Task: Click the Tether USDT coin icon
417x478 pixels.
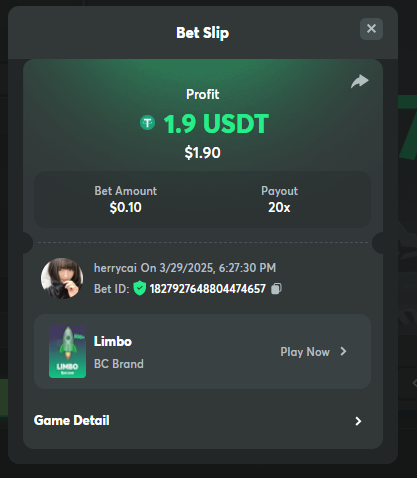Action: pyautogui.click(x=147, y=123)
